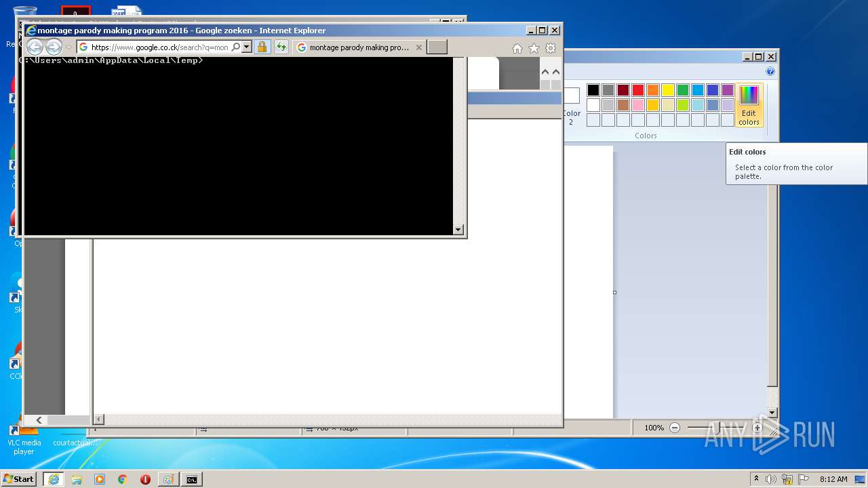Click the Internet Explorer address bar URL
Screen dimensions: 868x488
coord(159,47)
